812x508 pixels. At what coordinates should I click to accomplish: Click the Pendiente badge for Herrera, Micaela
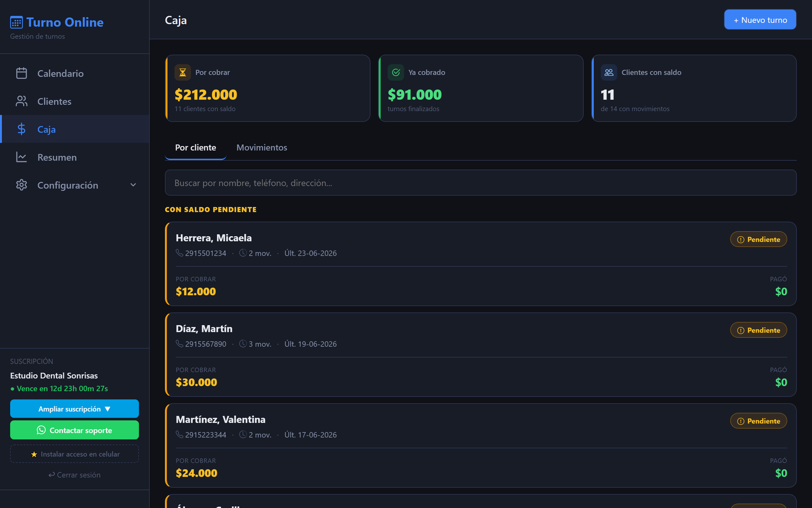[x=759, y=239]
